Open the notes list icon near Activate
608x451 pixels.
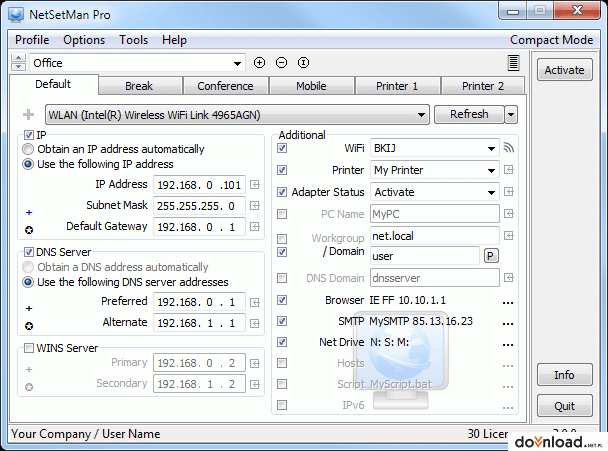[513, 63]
